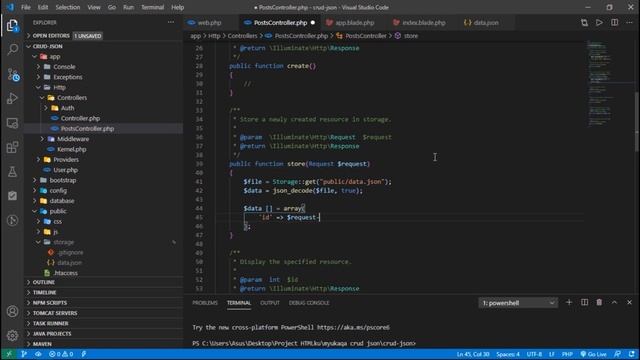
Task: Click 'UTF-8' encoding in status bar
Action: pyautogui.click(x=534, y=354)
